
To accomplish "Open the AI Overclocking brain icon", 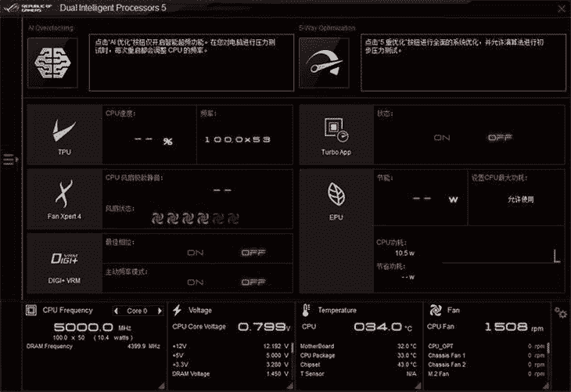I will (52, 63).
